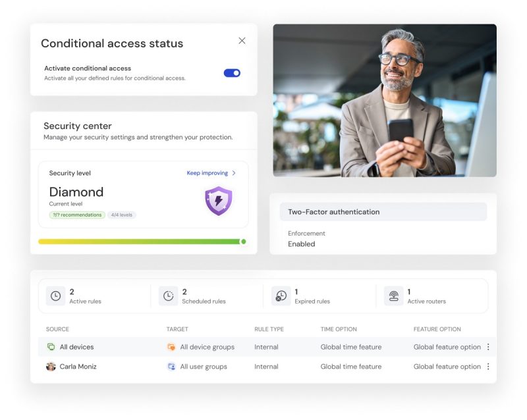Click the recommendations green pill
Viewport: 527px width, 420px height.
click(x=77, y=215)
